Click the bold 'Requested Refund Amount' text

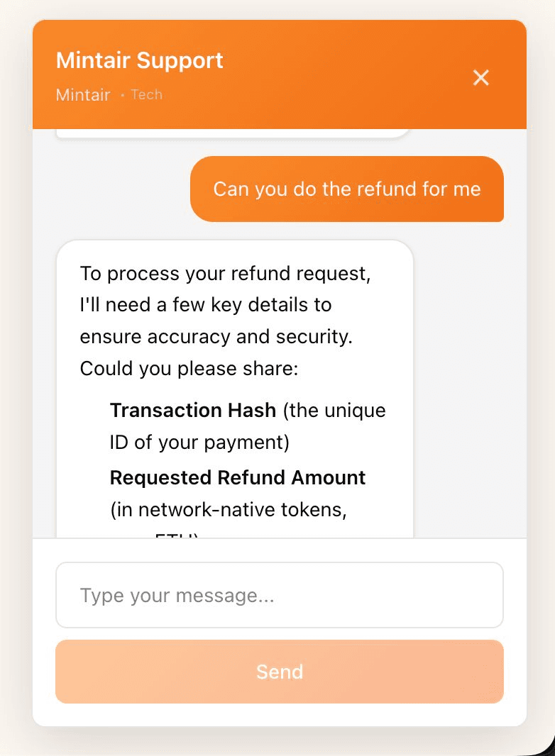pyautogui.click(x=238, y=477)
